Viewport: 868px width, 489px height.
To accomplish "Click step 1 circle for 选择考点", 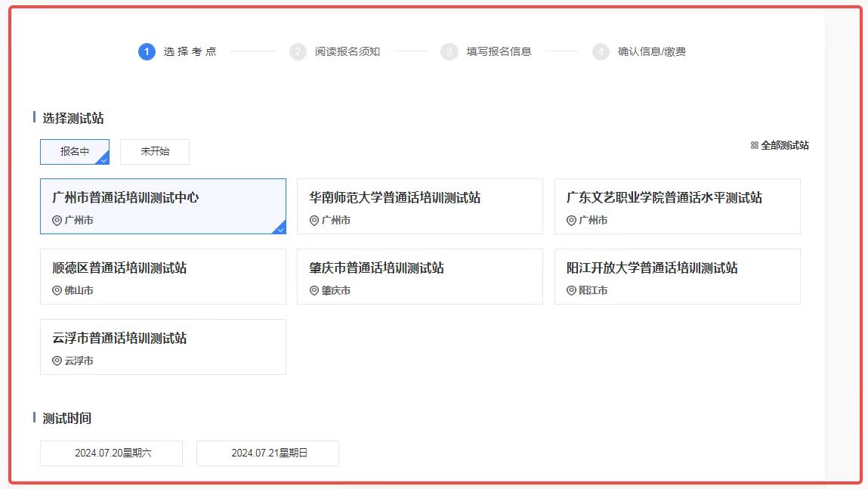I will click(x=147, y=51).
